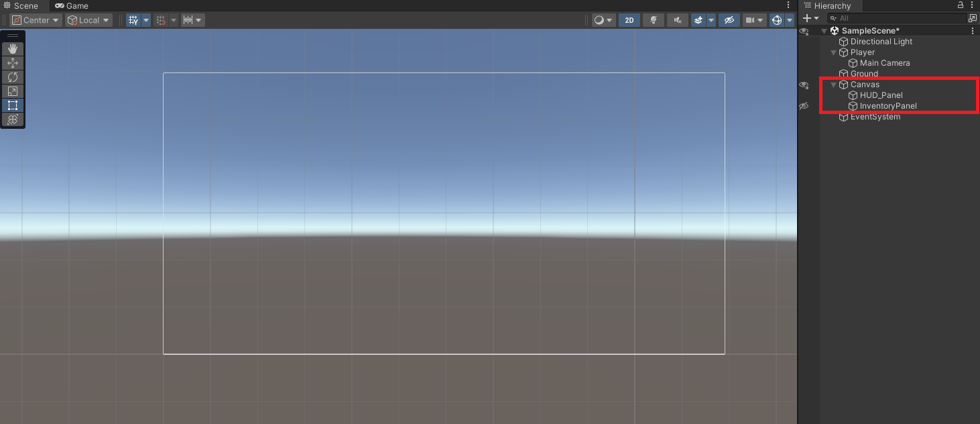Open grid settings dropdown arrow

[x=146, y=20]
